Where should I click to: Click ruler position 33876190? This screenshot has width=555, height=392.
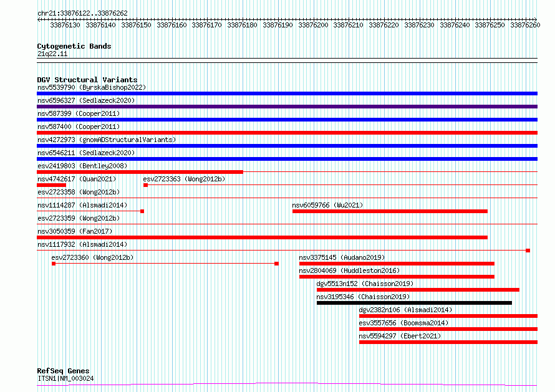pyautogui.click(x=277, y=25)
